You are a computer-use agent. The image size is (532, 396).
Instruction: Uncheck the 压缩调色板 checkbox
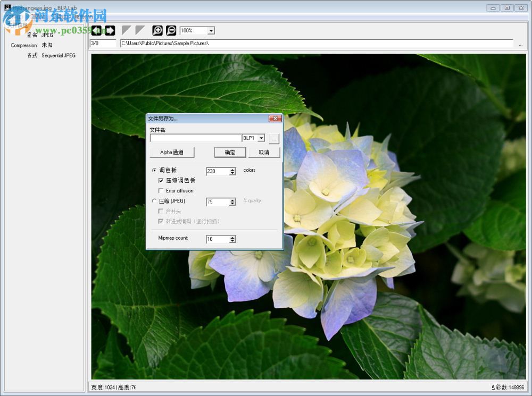161,181
